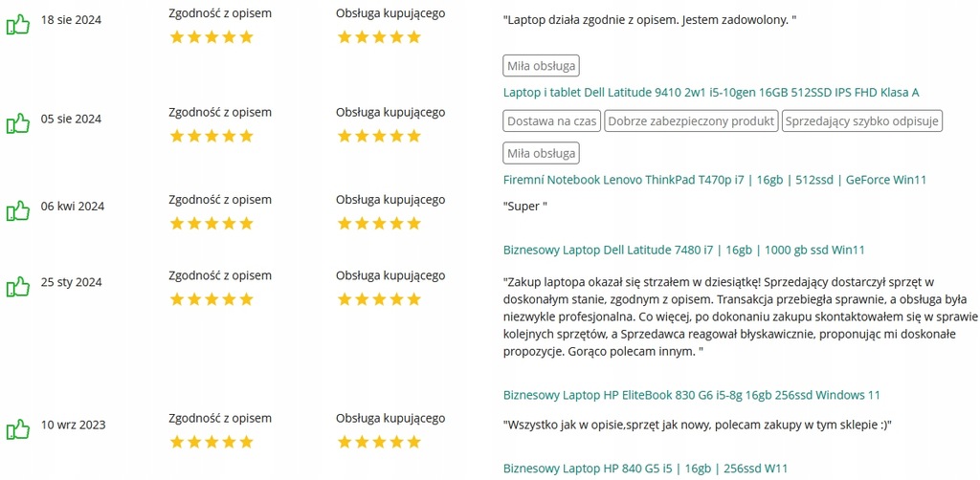Click 'Miła obsługa' tag under Dostawa na czas
The height and width of the screenshot is (480, 980).
click(x=542, y=153)
